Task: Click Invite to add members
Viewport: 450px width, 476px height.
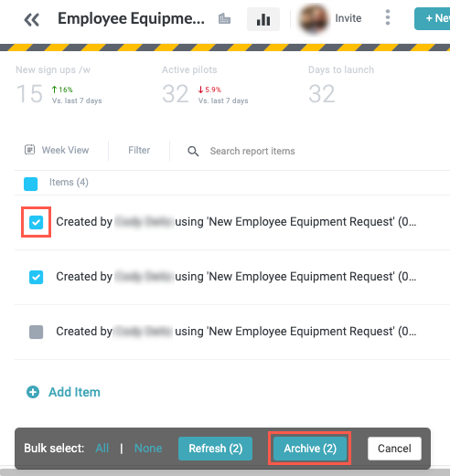Action: coord(348,18)
